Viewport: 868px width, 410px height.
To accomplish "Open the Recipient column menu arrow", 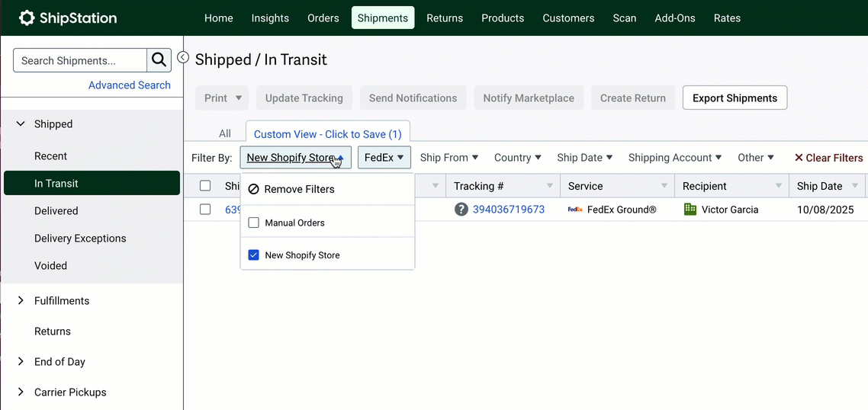I will [x=779, y=186].
